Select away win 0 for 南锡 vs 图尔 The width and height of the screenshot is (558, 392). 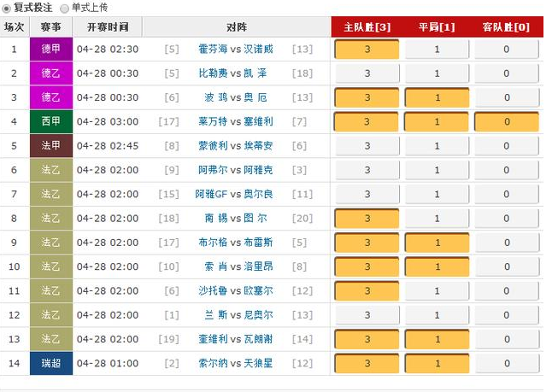pos(507,219)
